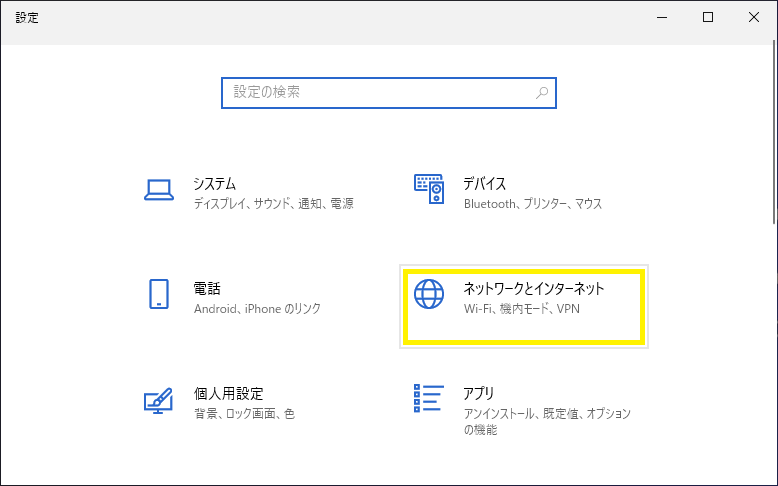778x486 pixels.
Task: Select the 電話 category label
Action: [207, 288]
